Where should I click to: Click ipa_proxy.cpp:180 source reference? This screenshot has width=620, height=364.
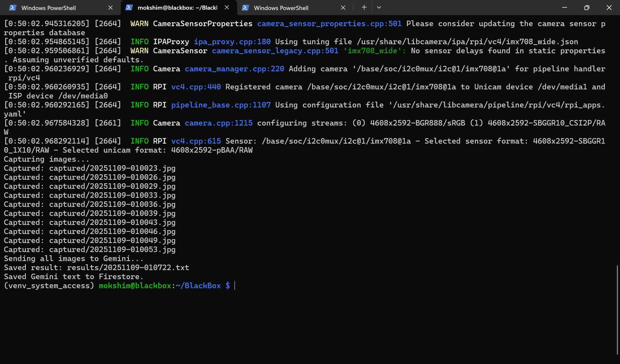(x=232, y=42)
